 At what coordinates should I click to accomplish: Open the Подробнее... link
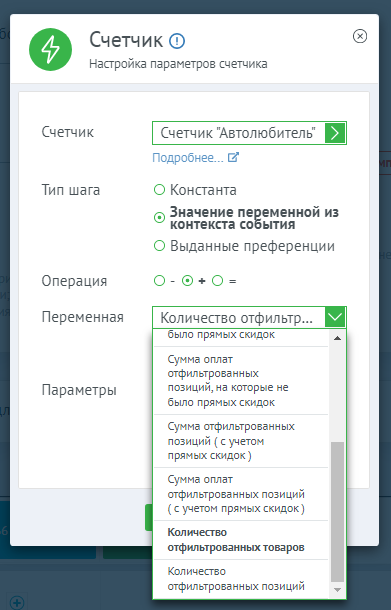coord(188,158)
